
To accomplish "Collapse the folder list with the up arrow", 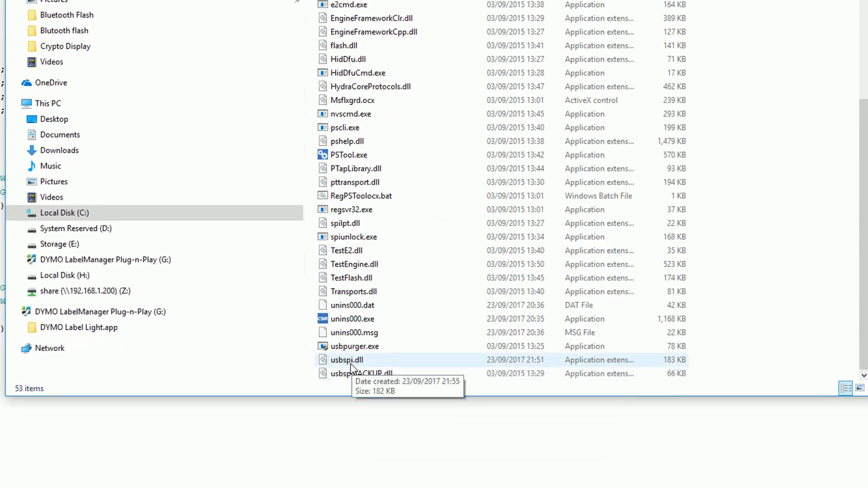I will (297, 2).
